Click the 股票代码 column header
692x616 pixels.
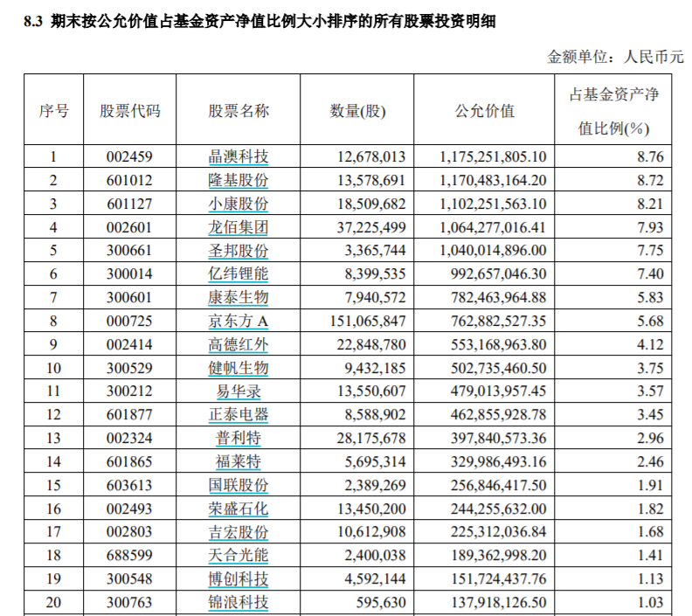coord(129,111)
